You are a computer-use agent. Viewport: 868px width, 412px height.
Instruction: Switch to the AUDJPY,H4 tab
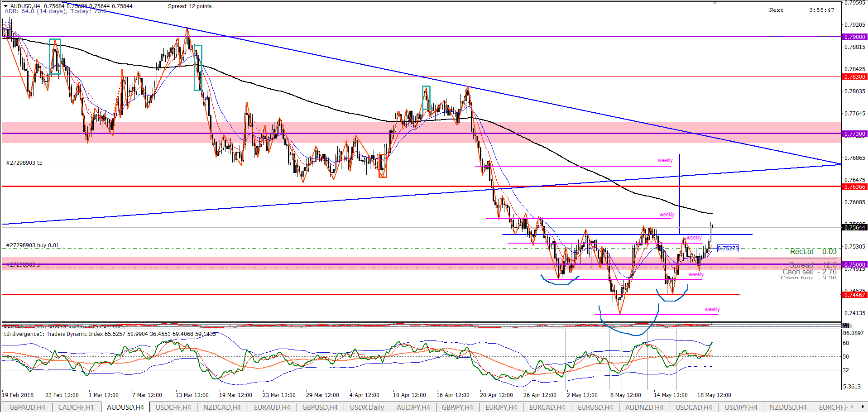pos(413,407)
